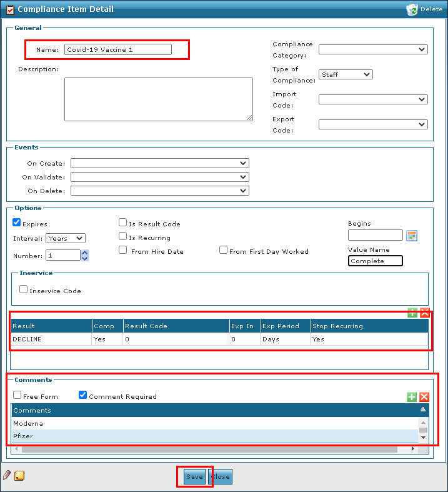Image resolution: width=448 pixels, height=492 pixels.
Task: Open the yellow notes icon at bottom left
Action: coord(19,476)
